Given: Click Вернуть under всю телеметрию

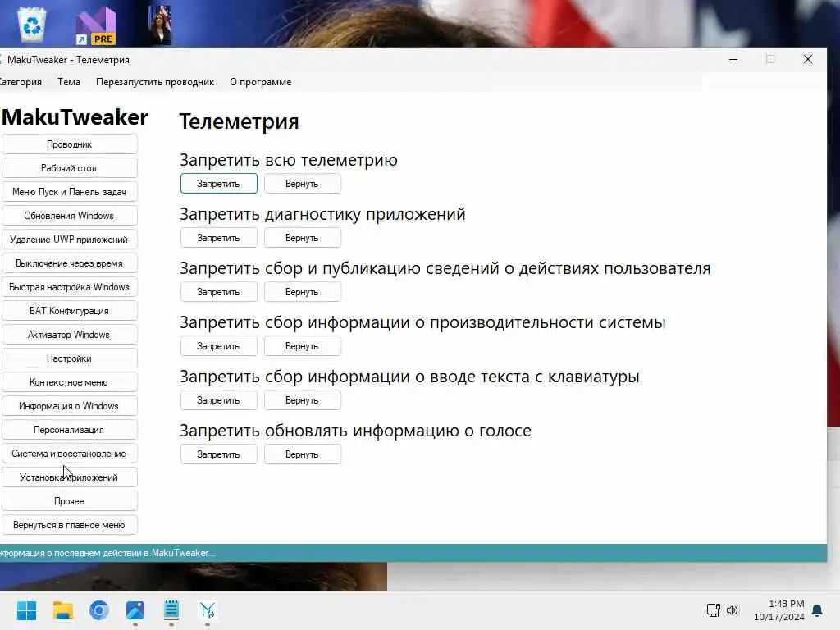Looking at the screenshot, I should (x=302, y=184).
